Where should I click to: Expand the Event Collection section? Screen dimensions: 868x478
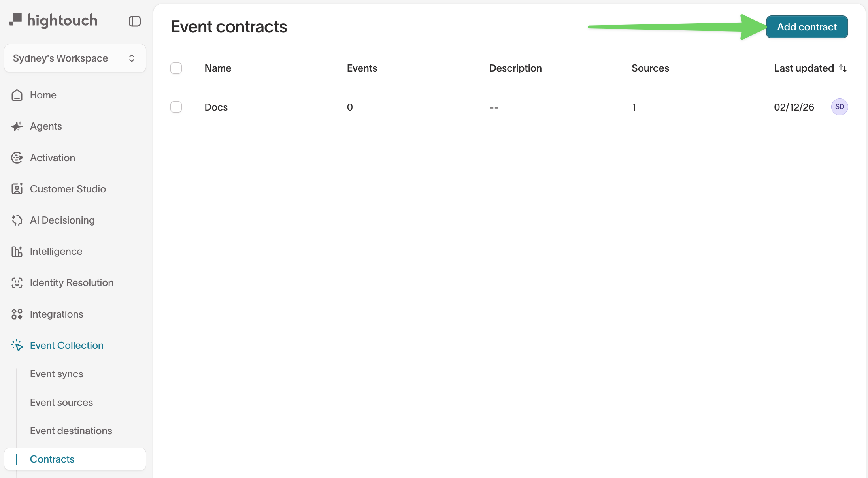pos(66,345)
